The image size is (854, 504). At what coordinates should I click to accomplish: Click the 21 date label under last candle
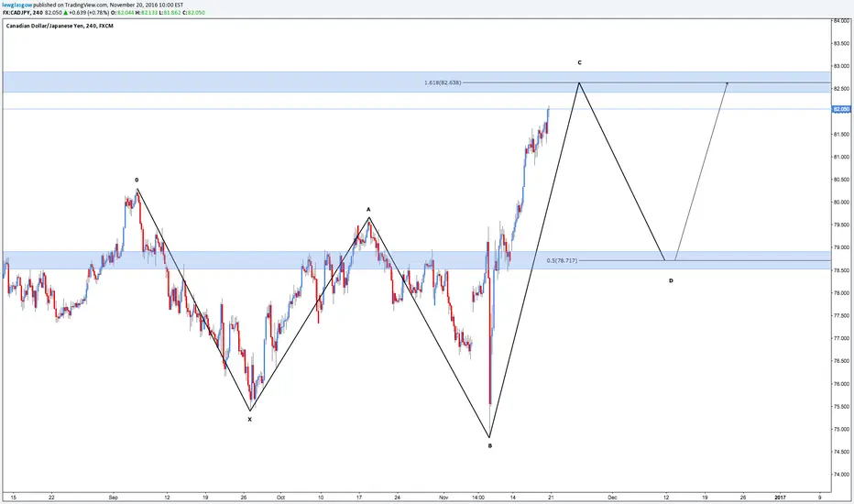[x=551, y=497]
